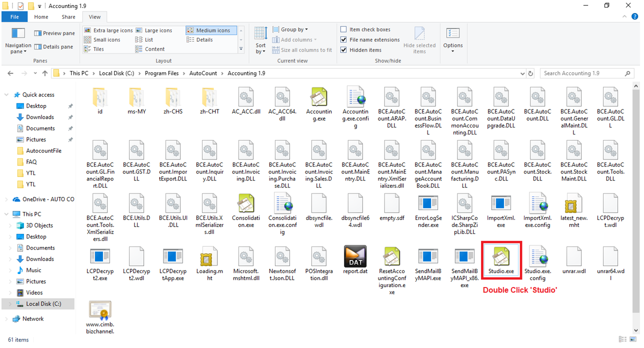Select the ms-MY folder icon

136,96
